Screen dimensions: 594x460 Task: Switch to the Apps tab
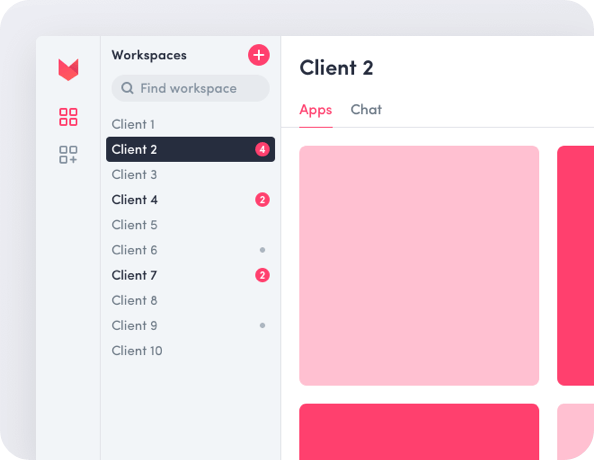[316, 110]
